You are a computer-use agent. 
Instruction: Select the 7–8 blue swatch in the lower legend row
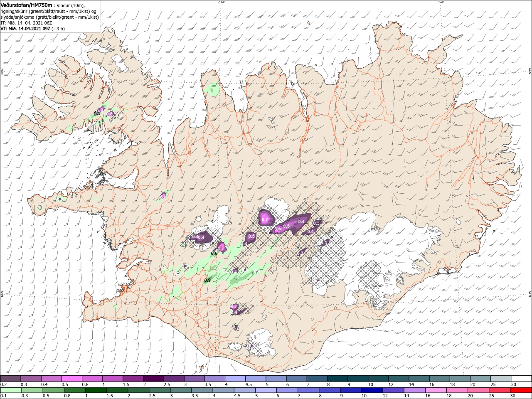click(309, 390)
